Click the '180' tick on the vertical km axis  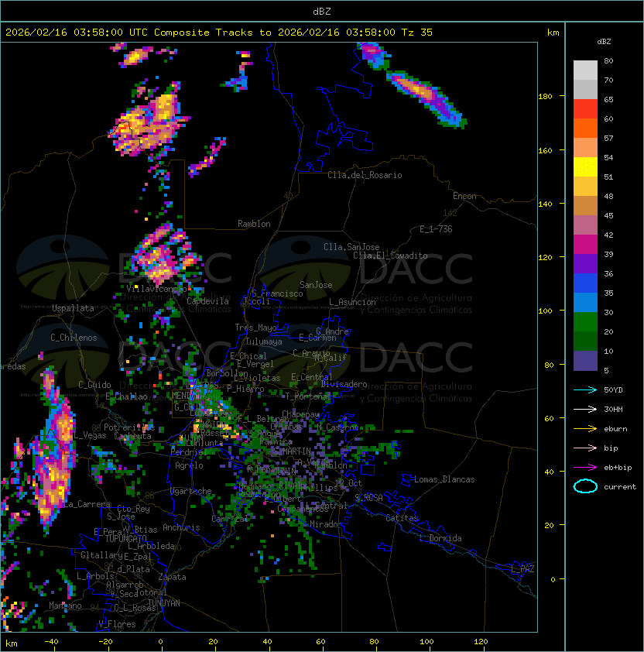point(545,97)
